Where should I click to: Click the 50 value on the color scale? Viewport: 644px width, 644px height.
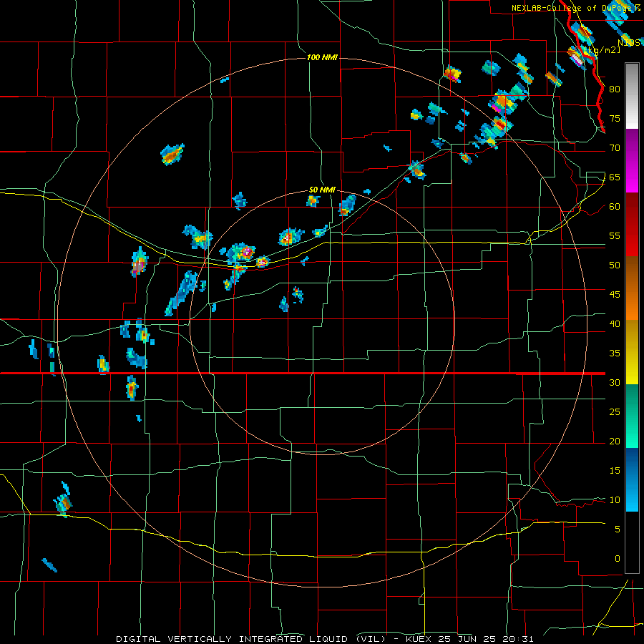tap(615, 265)
